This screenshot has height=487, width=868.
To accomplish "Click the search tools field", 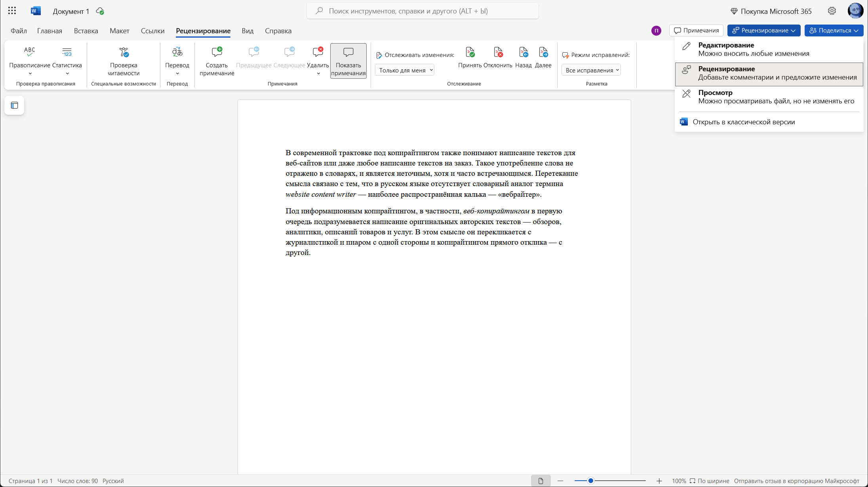I will (423, 11).
